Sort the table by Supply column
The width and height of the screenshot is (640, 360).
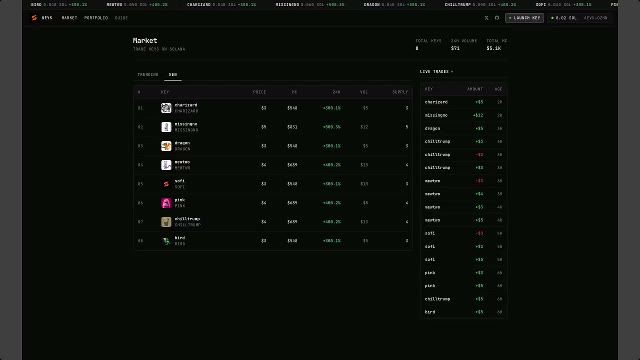[400, 92]
